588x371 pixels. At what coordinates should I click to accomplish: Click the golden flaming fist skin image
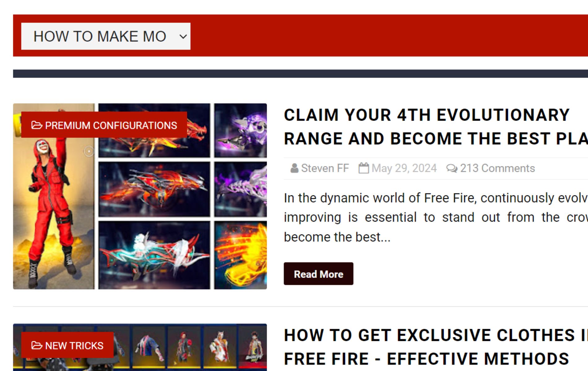click(x=240, y=255)
